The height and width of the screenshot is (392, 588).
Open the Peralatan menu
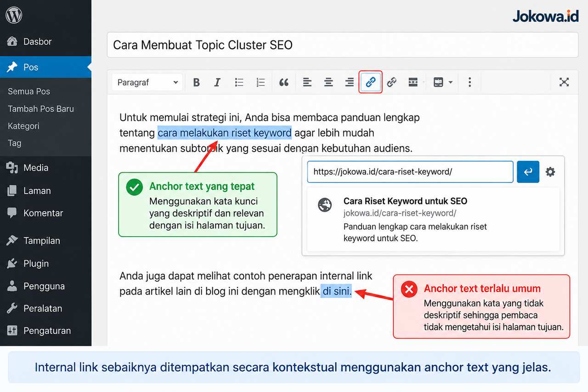[x=46, y=308]
